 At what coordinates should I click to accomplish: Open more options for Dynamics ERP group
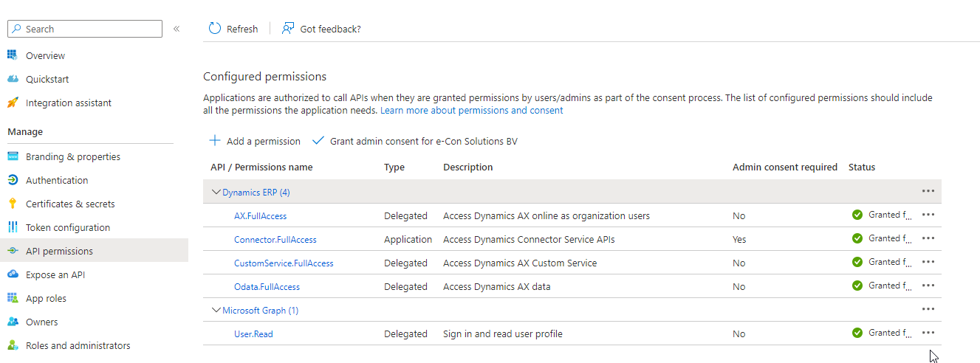[x=928, y=191]
